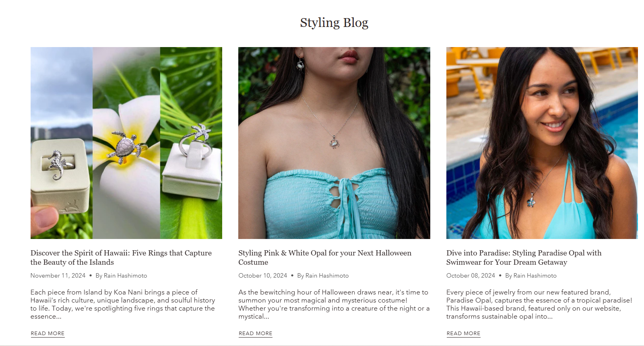Click READ MORE under Hawaii rings post
Viewport: 644px width, 346px height.
click(47, 334)
